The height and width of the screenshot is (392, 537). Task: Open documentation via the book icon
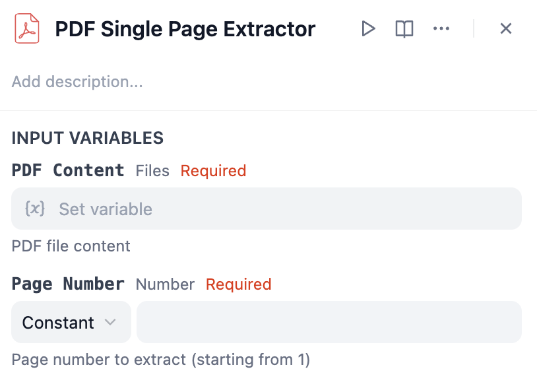coord(404,28)
